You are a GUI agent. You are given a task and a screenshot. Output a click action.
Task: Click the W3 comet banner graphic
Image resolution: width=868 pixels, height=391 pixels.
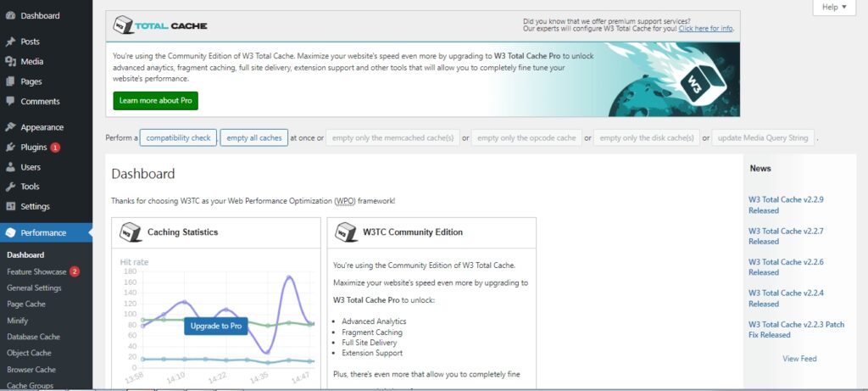pos(673,79)
